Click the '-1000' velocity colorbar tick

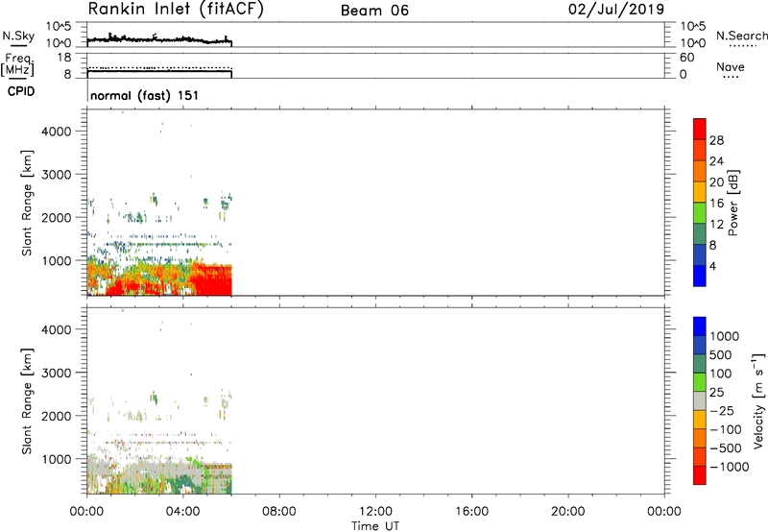[729, 467]
